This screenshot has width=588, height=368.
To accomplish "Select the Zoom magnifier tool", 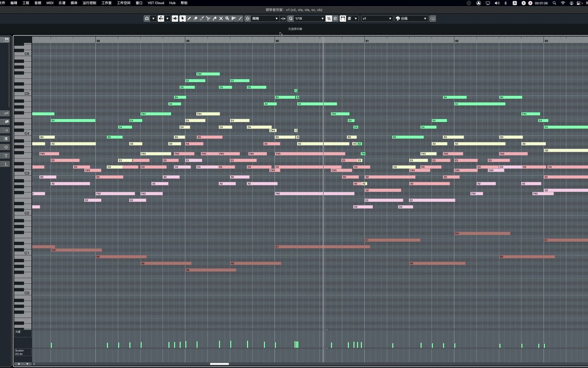I will pos(227,18).
